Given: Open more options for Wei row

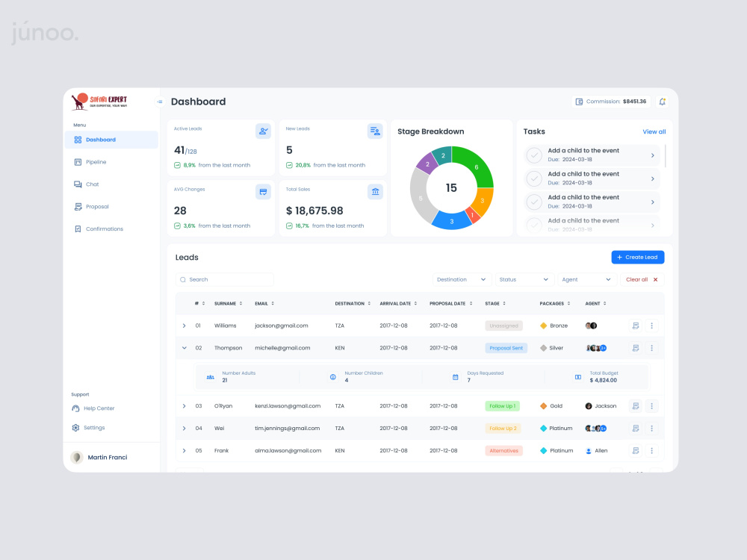Looking at the screenshot, I should [x=651, y=428].
